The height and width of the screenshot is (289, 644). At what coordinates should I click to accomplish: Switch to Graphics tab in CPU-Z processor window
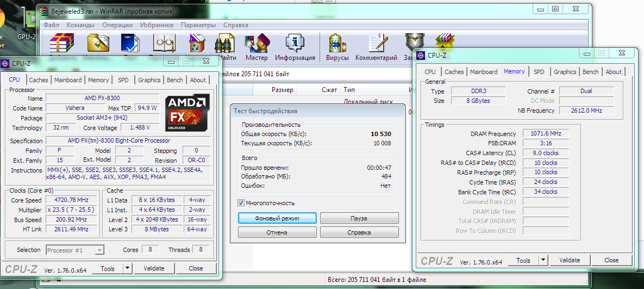coord(149,80)
